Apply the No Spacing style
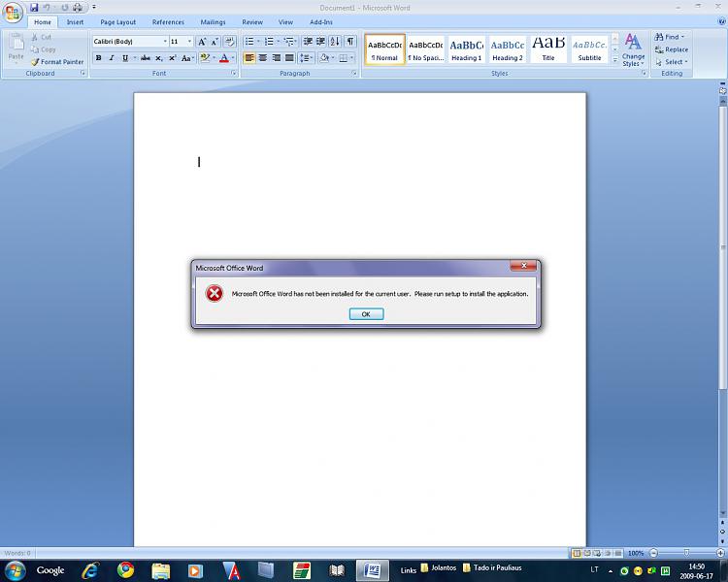The width and height of the screenshot is (728, 582). click(426, 49)
